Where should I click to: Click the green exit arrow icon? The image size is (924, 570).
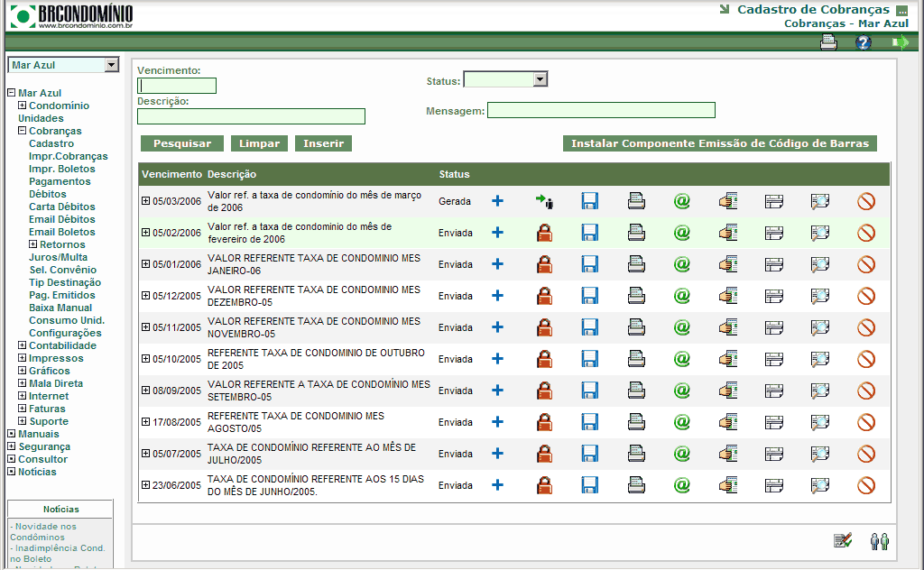tap(900, 42)
